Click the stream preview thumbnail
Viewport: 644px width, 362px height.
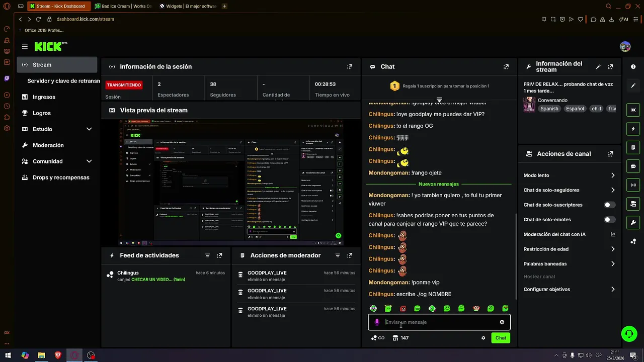click(231, 183)
